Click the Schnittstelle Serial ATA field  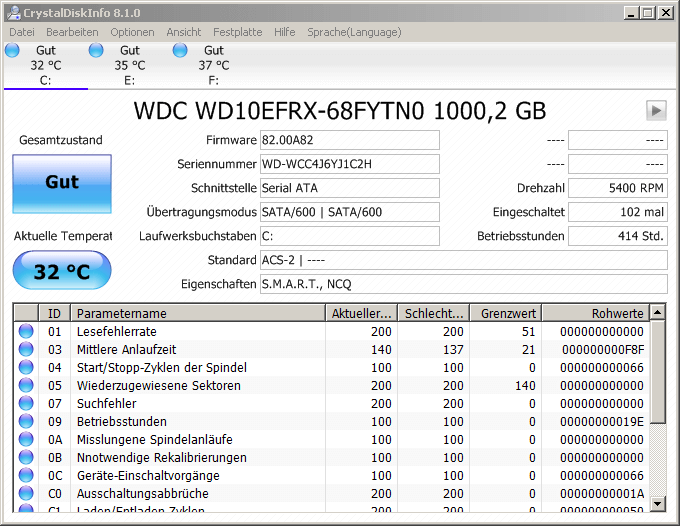click(x=350, y=188)
